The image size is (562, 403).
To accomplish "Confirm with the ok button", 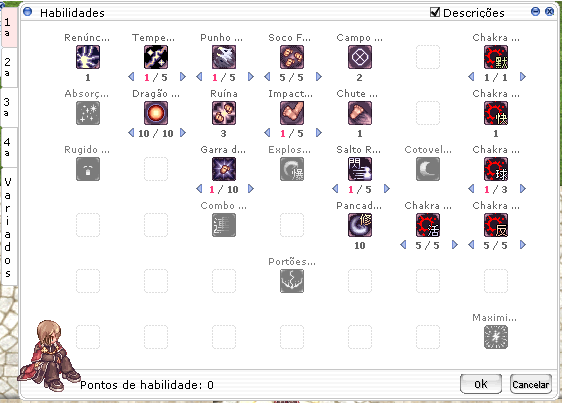I will [481, 384].
